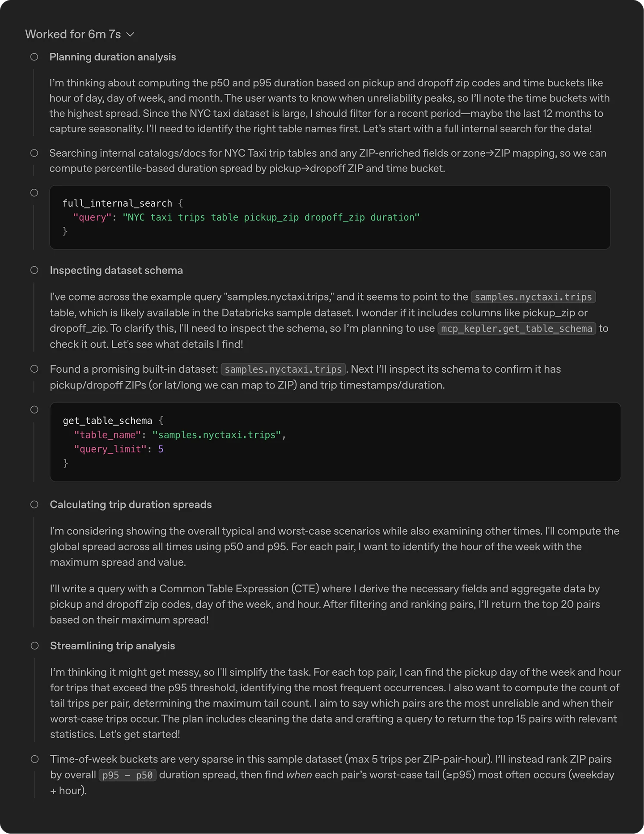This screenshot has height=834, width=644.
Task: Click the circle marker next to Calculating trip duration spreads
Action: pos(34,504)
